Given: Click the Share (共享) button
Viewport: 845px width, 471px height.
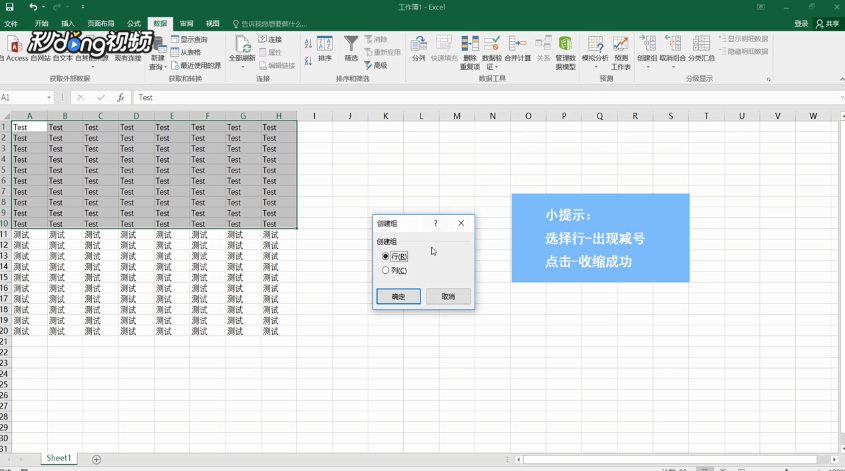Looking at the screenshot, I should click(828, 24).
